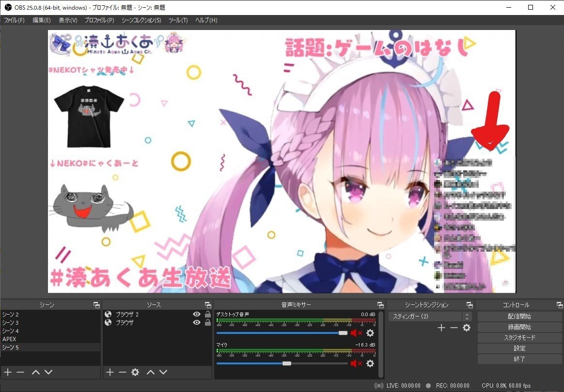Undock the シーン panel
Screen dimensions: 564x392
[96, 305]
